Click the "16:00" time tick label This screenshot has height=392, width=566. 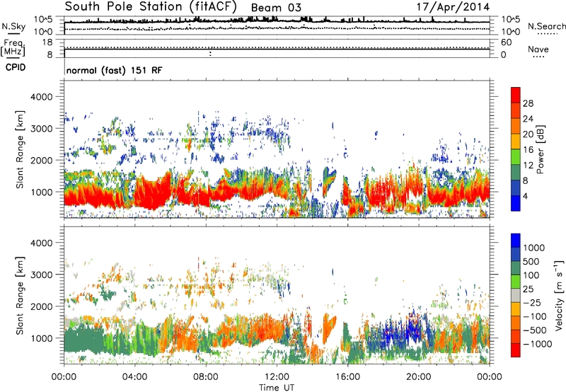[x=347, y=377]
